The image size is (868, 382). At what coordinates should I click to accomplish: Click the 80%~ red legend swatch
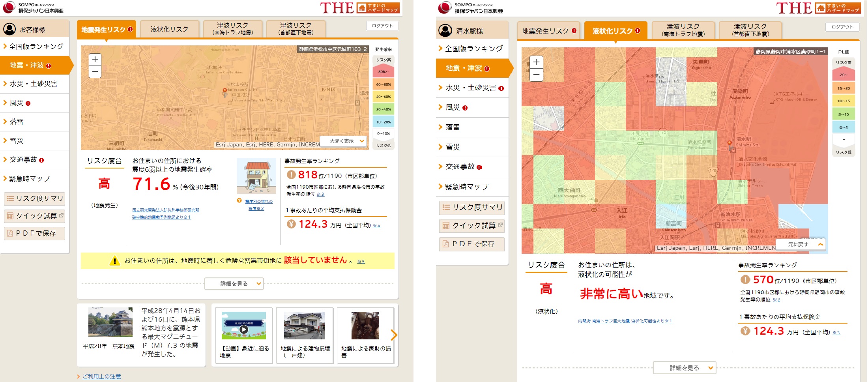(x=383, y=72)
